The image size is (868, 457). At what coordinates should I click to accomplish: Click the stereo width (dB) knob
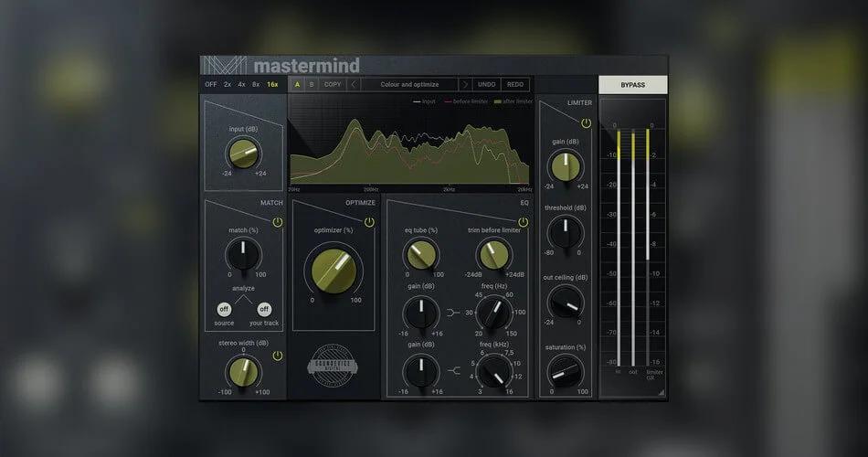pos(243,372)
